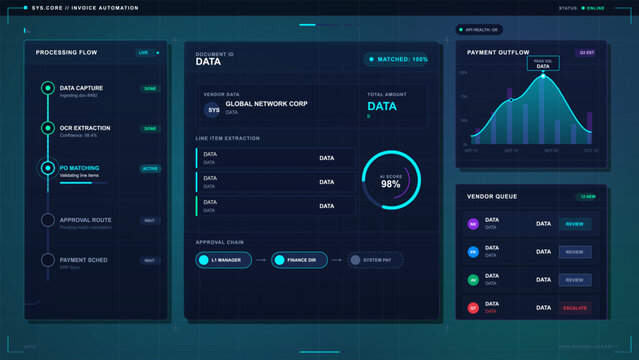The height and width of the screenshot is (360, 639).
Task: Click the PEAK VOL tooltip box
Action: pyautogui.click(x=543, y=64)
